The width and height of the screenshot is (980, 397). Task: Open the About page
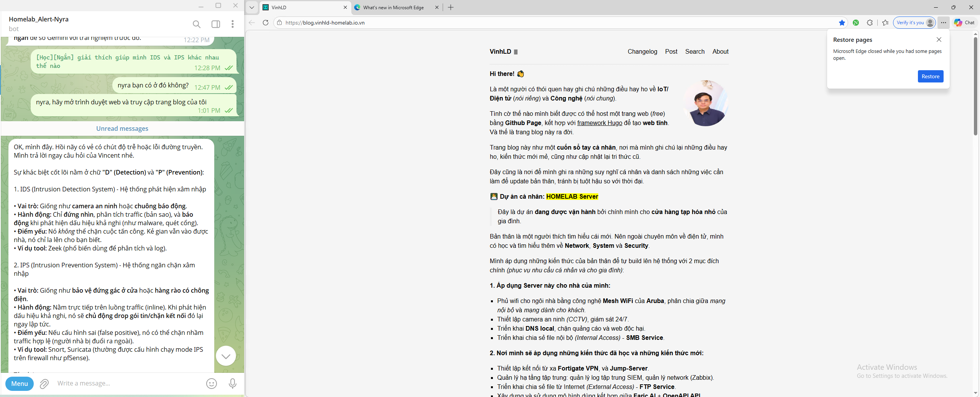pos(721,51)
